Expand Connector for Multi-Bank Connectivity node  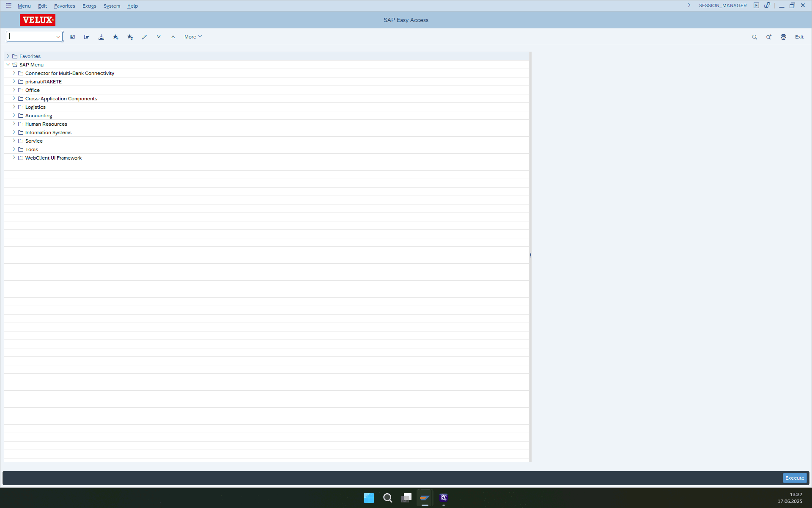click(14, 73)
